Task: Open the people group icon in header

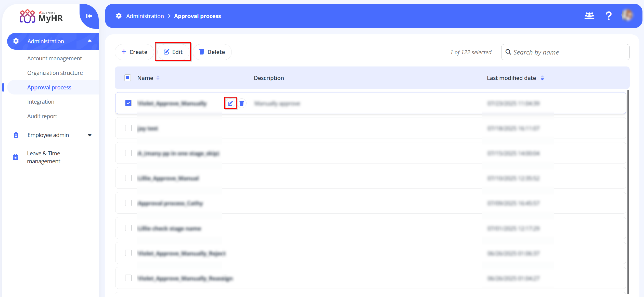Action: tap(589, 16)
